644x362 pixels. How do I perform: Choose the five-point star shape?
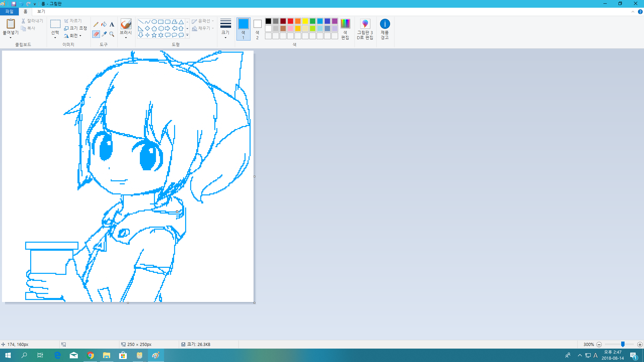click(x=154, y=35)
